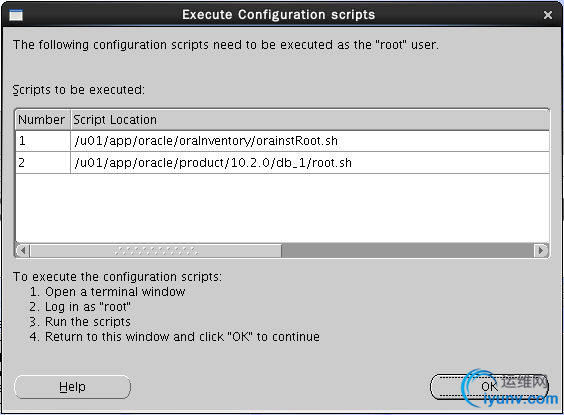564x415 pixels.
Task: Select the Number column header
Action: pyautogui.click(x=42, y=120)
